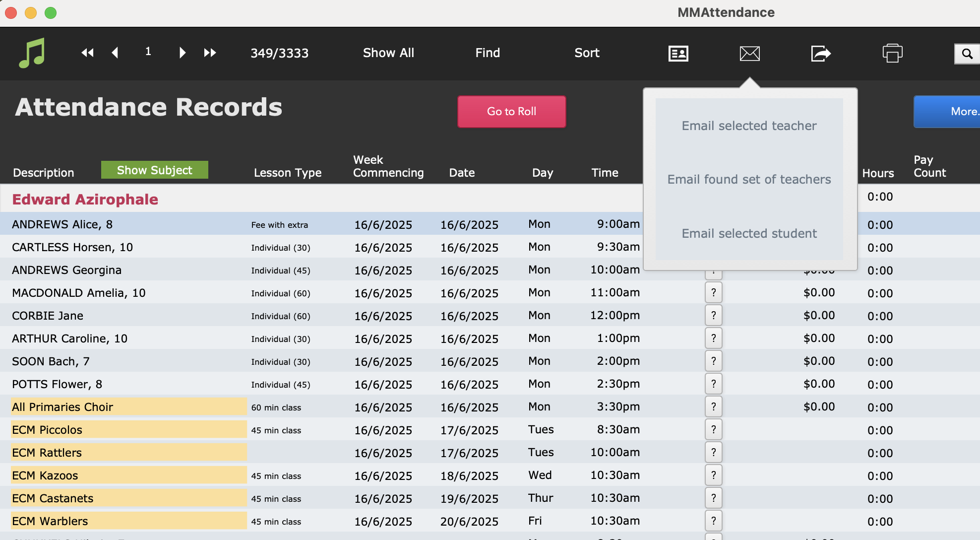The width and height of the screenshot is (980, 540).
Task: Jump to last record with double-right arrows
Action: pyautogui.click(x=210, y=53)
